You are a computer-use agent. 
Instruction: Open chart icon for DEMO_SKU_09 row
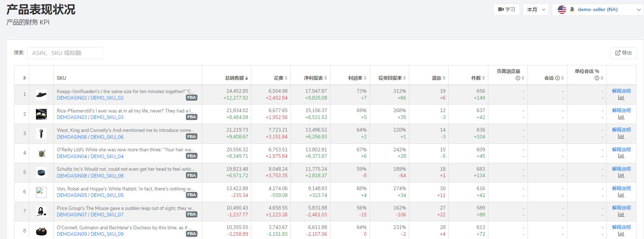pyautogui.click(x=621, y=234)
